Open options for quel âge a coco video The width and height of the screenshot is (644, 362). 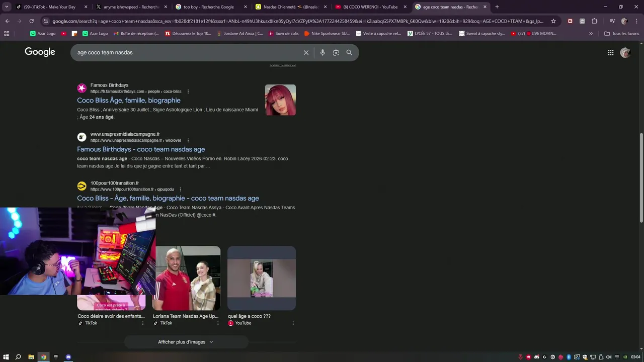click(293, 323)
